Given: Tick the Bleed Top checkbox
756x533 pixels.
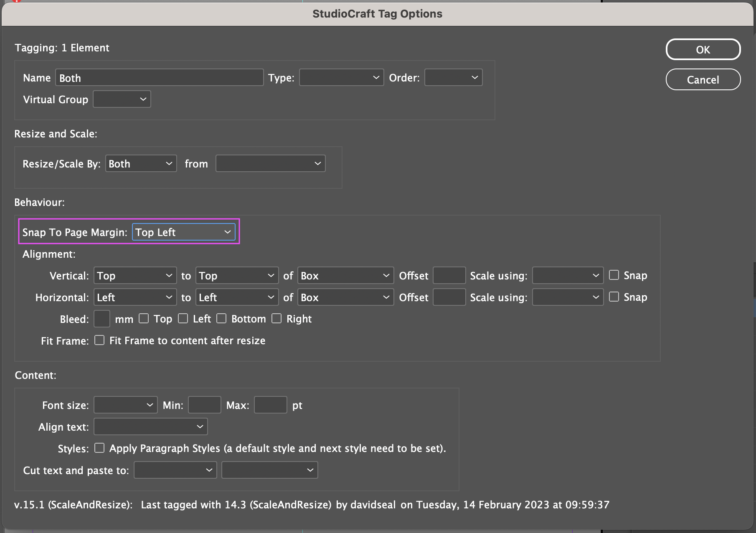Looking at the screenshot, I should [144, 318].
